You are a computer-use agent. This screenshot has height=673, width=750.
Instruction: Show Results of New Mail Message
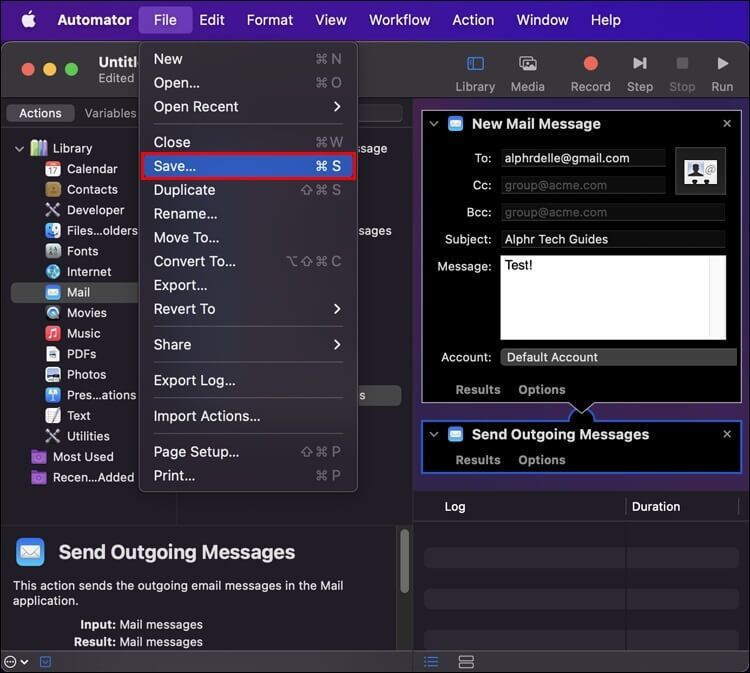[478, 389]
